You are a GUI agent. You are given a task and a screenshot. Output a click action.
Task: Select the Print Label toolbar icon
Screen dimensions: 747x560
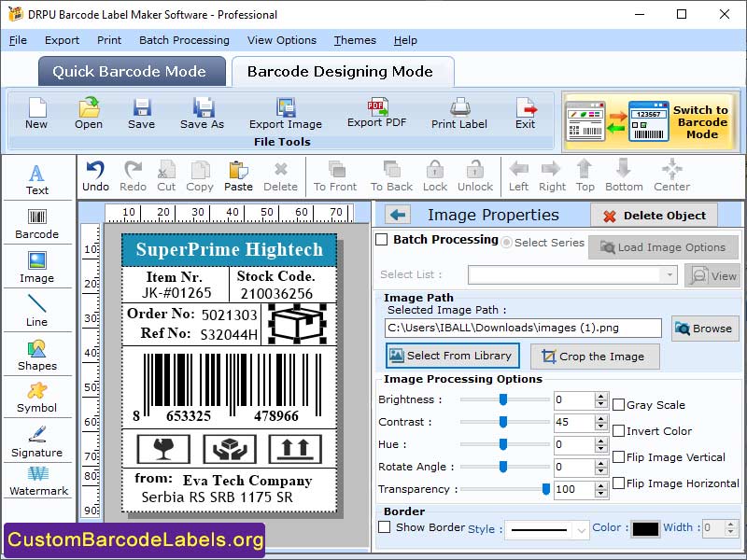pyautogui.click(x=457, y=114)
